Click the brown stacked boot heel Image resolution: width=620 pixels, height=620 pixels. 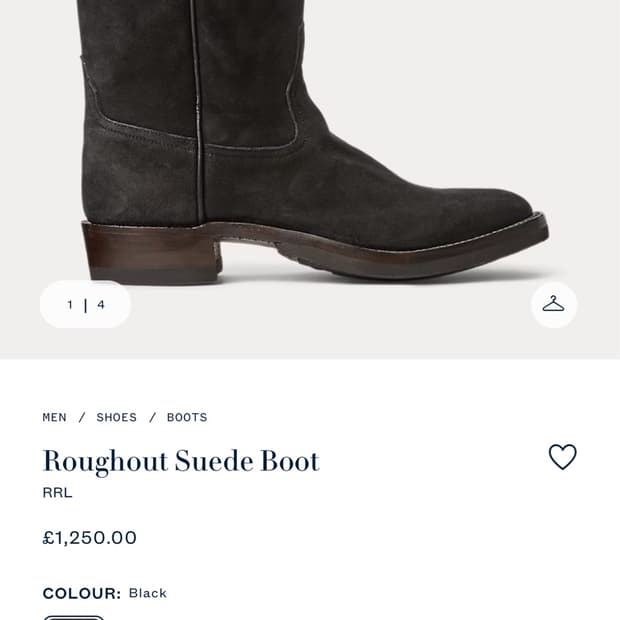click(150, 253)
